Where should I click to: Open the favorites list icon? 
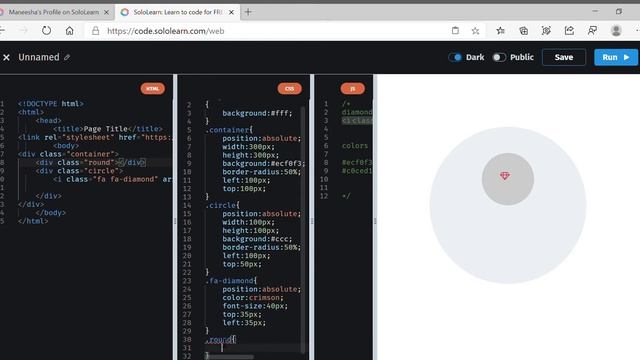(x=500, y=31)
